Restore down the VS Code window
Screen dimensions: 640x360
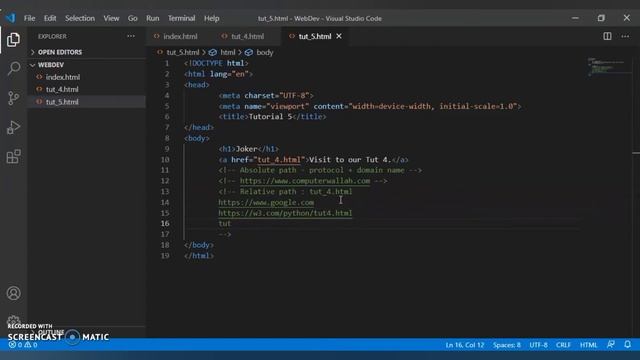(x=601, y=18)
